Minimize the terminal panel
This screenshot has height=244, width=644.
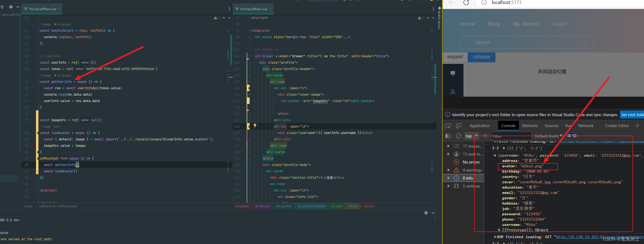pos(433,213)
